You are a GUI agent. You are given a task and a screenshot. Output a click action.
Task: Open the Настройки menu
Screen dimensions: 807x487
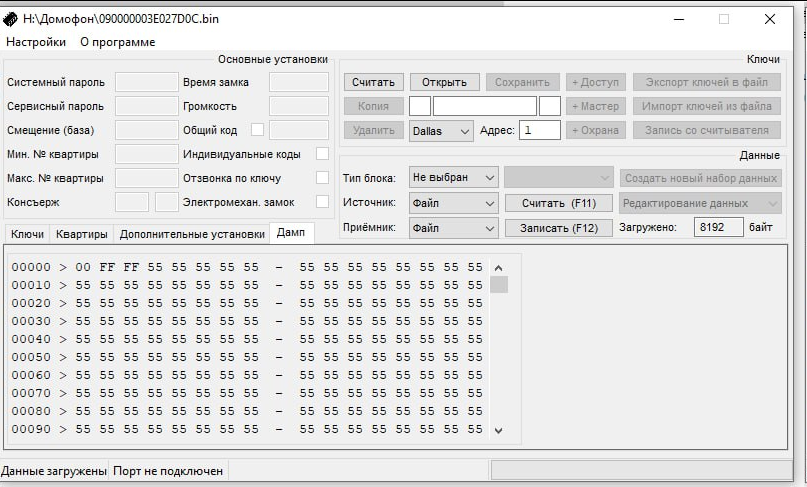click(36, 42)
